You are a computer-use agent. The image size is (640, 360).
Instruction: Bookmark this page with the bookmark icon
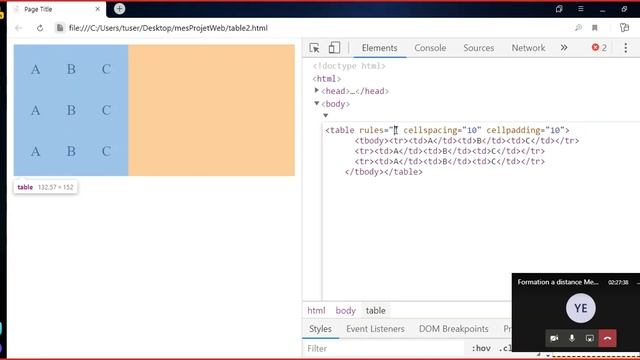(x=595, y=28)
